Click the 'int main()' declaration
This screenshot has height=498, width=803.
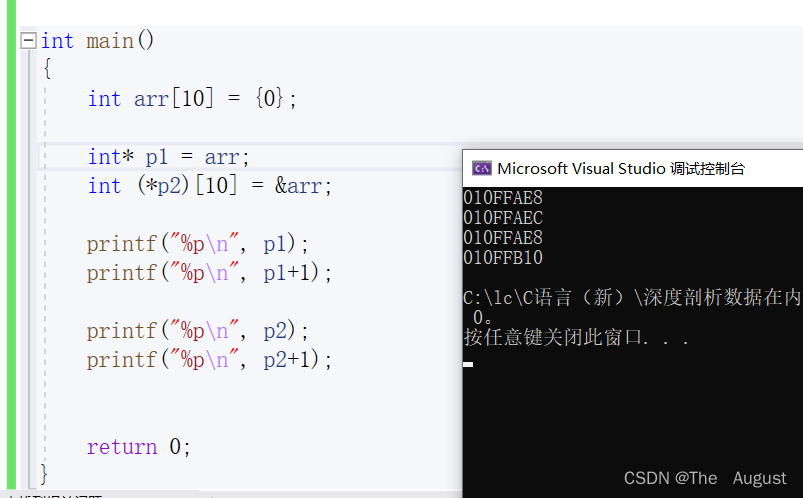point(97,40)
